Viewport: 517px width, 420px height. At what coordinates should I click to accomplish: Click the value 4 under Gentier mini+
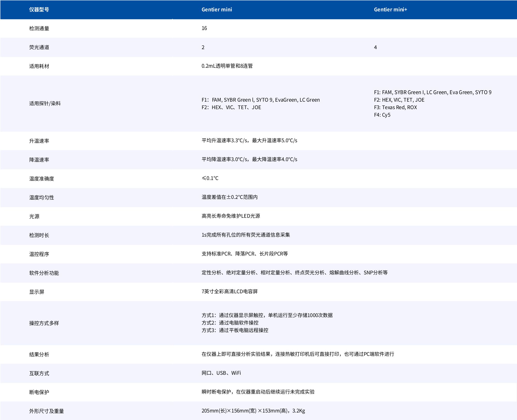click(x=375, y=47)
